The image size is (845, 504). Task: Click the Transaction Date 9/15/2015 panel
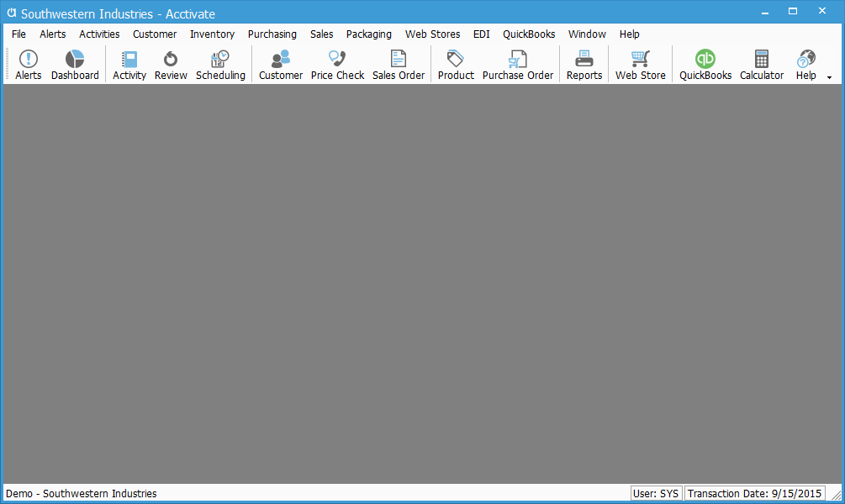[x=754, y=493]
